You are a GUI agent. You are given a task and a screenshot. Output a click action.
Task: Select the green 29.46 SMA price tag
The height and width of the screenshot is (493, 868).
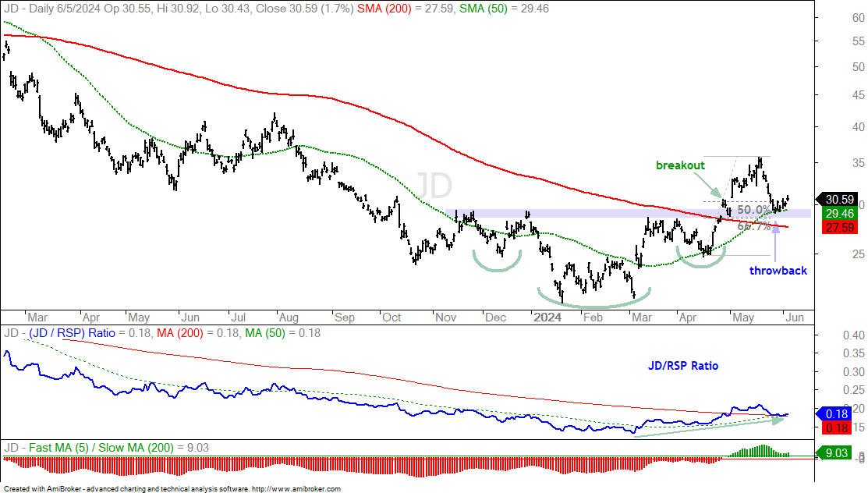(x=839, y=214)
